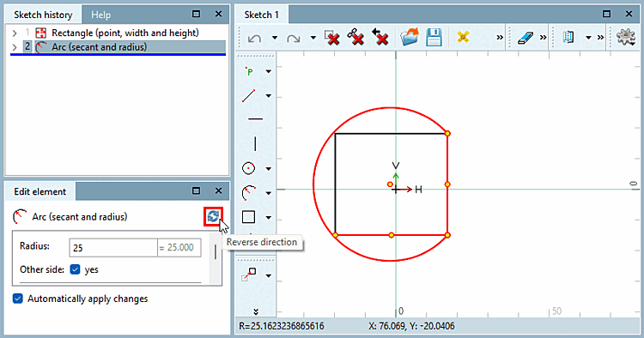Click the top-right rectangle corner point

click(447, 133)
